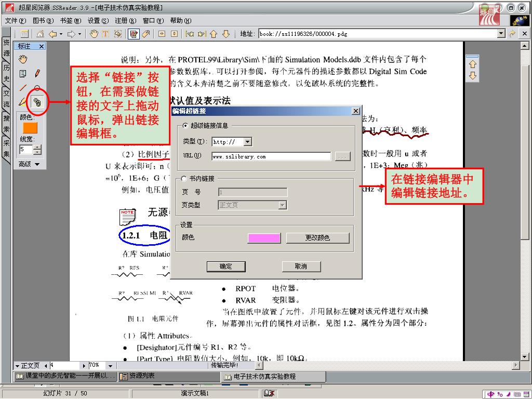Open the 窗口 menu
Viewport: 532px width, 399px height.
click(x=153, y=21)
